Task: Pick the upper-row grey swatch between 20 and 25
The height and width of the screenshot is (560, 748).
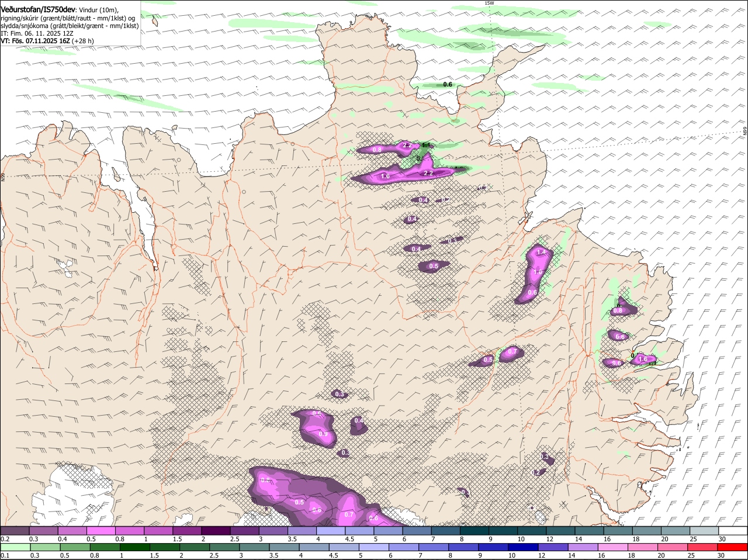Action: [676, 530]
